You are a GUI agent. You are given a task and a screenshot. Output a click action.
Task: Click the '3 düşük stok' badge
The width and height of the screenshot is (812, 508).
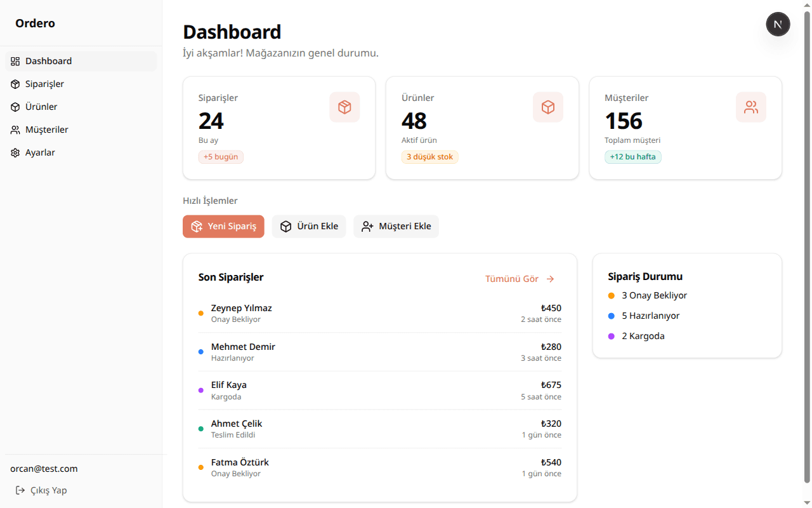point(429,157)
